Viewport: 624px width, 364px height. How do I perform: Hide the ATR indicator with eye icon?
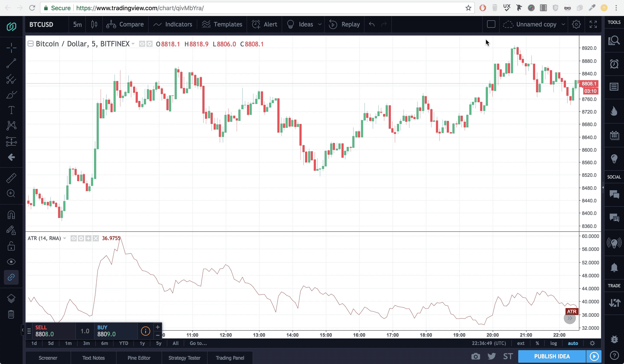[x=73, y=238]
